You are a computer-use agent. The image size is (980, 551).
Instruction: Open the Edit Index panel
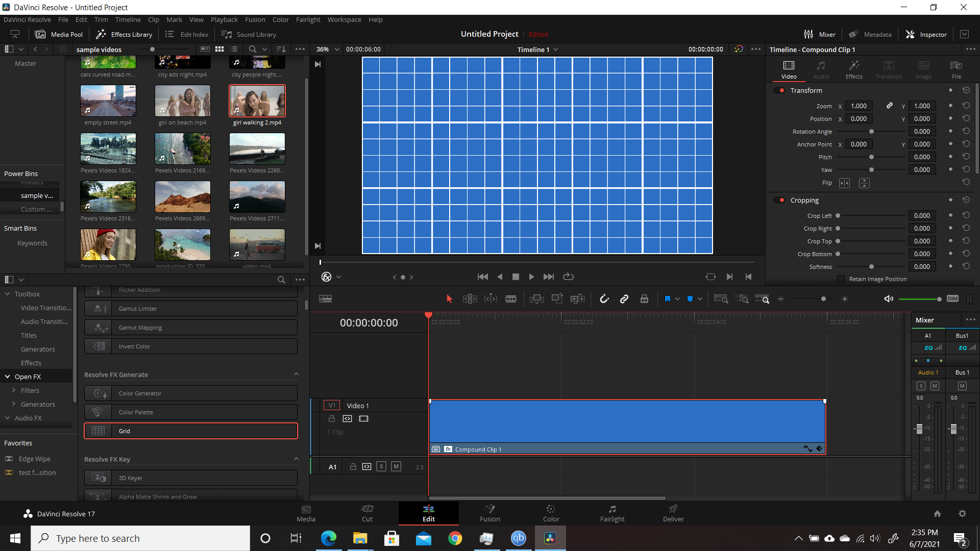pos(187,34)
